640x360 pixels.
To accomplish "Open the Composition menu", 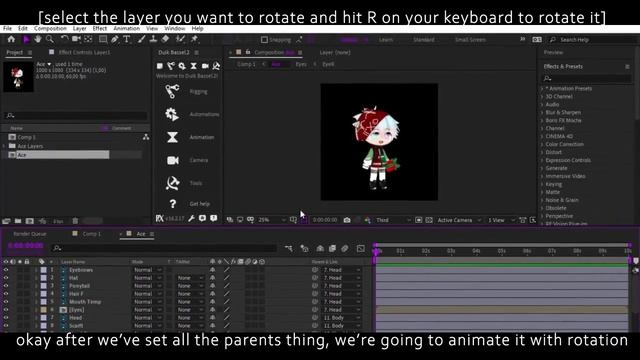I will tap(50, 29).
